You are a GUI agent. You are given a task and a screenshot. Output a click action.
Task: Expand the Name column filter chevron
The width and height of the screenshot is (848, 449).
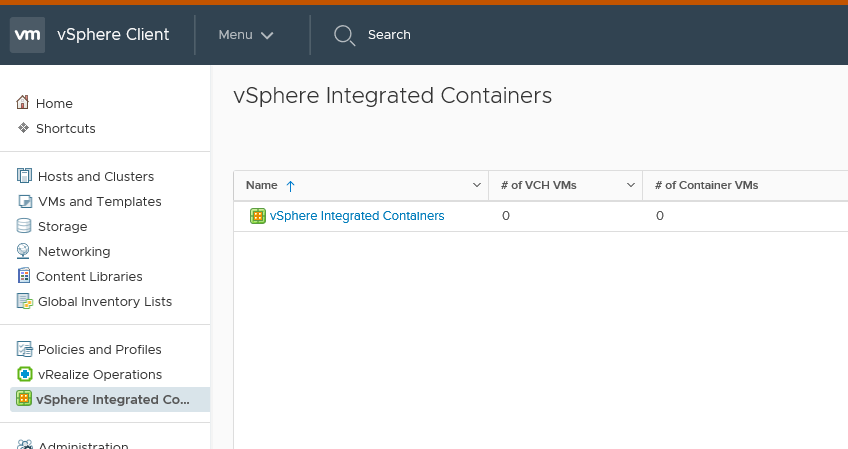click(x=476, y=185)
